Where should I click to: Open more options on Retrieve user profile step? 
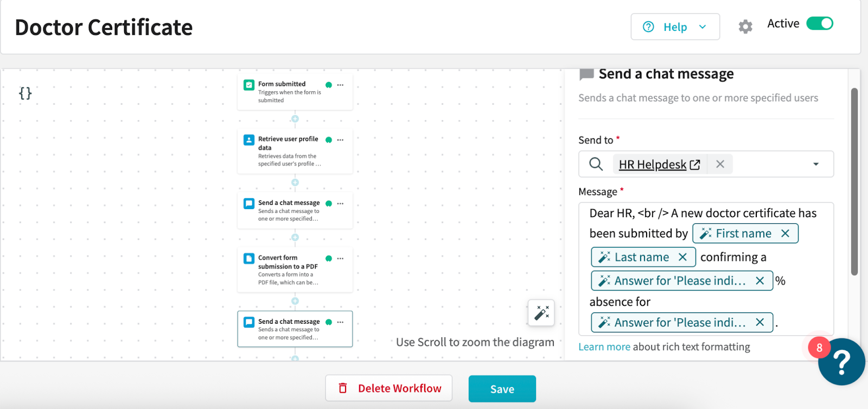[340, 140]
